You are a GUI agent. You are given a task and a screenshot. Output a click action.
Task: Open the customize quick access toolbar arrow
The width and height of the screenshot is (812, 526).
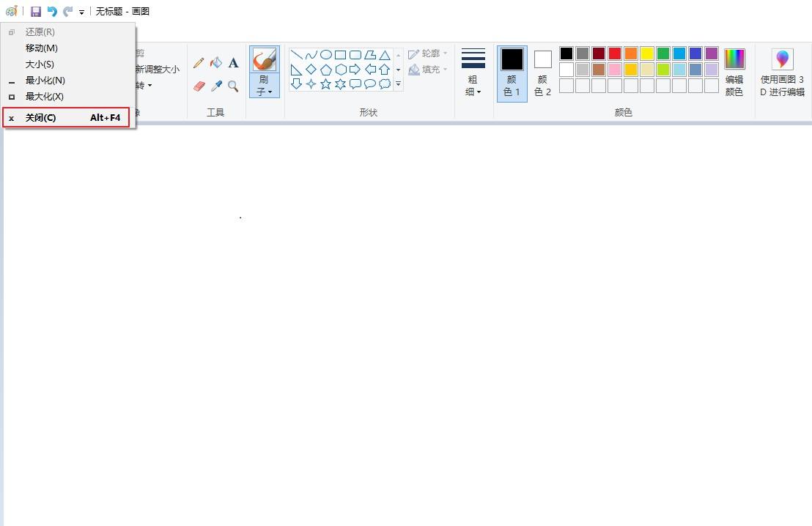click(82, 12)
